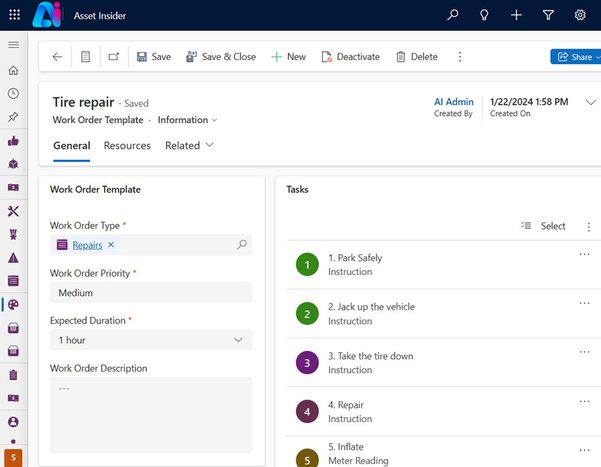Click the medal ribbon sidebar icon

pos(13,234)
